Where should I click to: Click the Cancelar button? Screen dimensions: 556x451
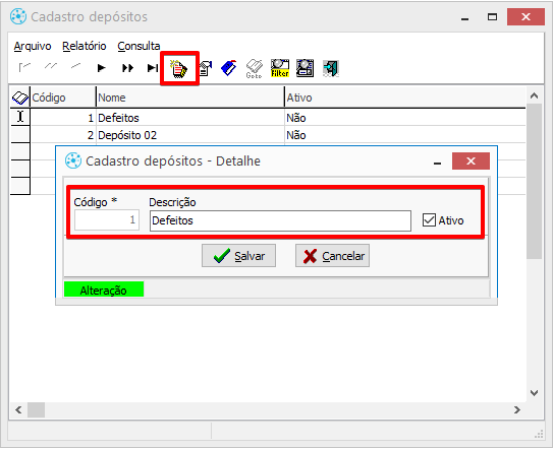pos(332,256)
